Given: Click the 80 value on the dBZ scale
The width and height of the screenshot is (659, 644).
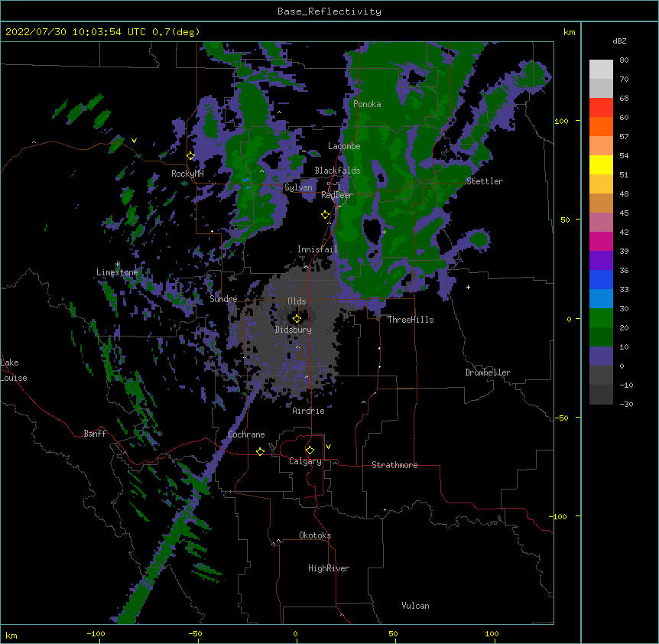Looking at the screenshot, I should coord(624,60).
